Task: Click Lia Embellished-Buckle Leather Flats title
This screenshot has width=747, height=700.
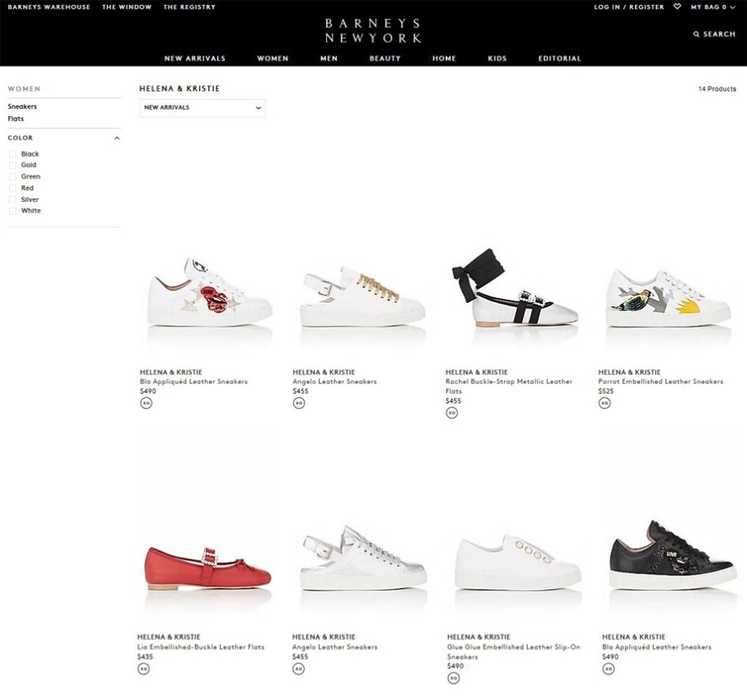Action: tap(201, 647)
